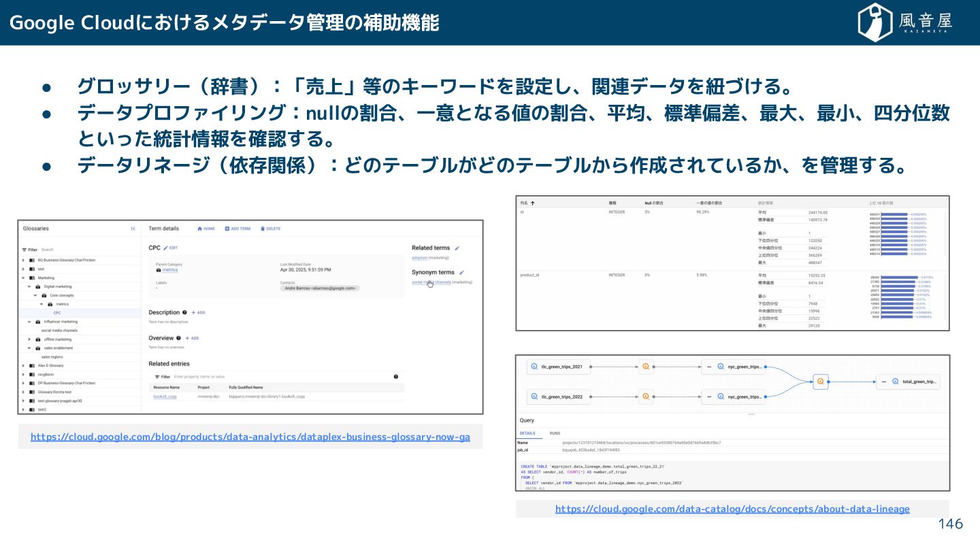The width and height of the screenshot is (980, 551).
Task: Collapse lower nyc_green_trips node with minus
Action: pyautogui.click(x=709, y=396)
